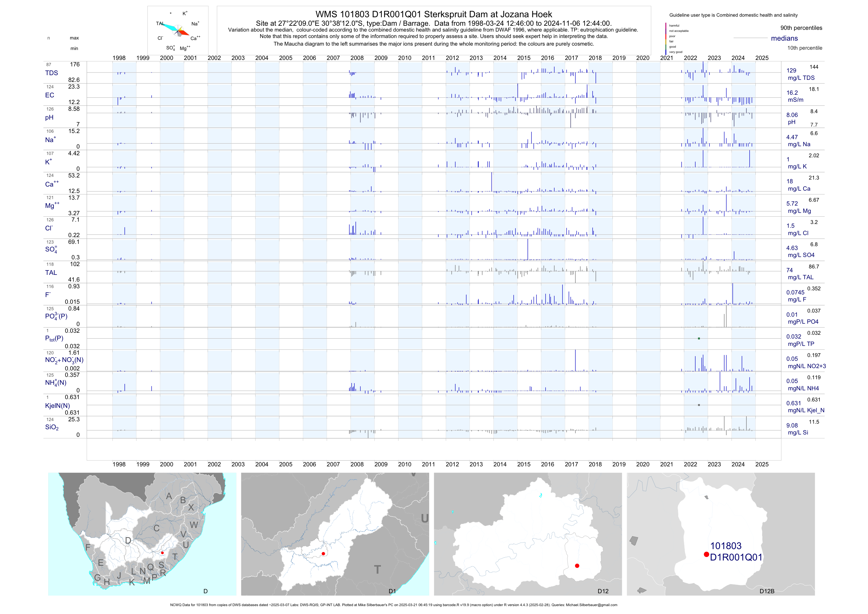Click the cyan dam shape on D12 map
868x614 pixels.
541,495
